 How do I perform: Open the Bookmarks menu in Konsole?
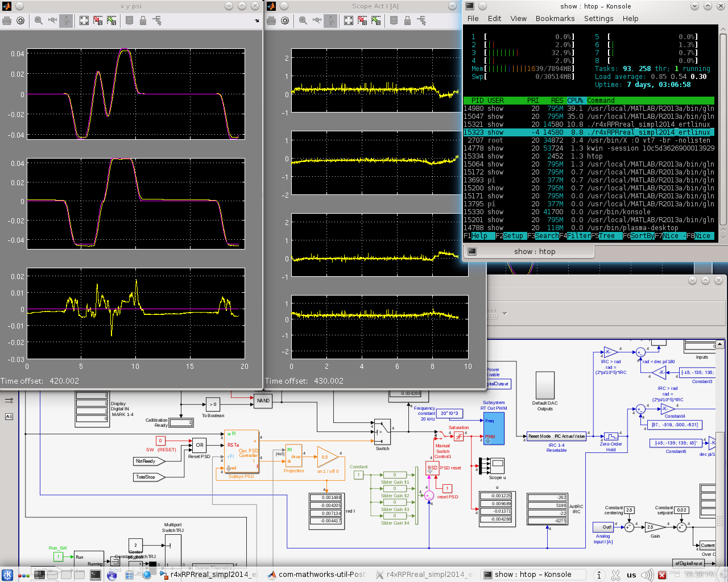tap(555, 18)
